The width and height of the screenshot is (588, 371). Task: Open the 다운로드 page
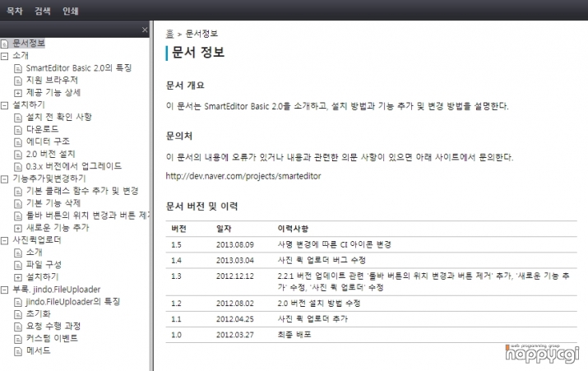[43, 129]
